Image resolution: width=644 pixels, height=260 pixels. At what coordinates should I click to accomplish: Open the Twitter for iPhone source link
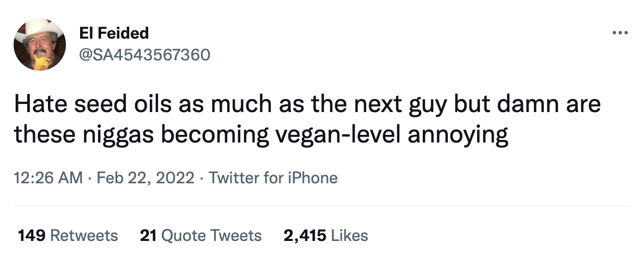[273, 178]
